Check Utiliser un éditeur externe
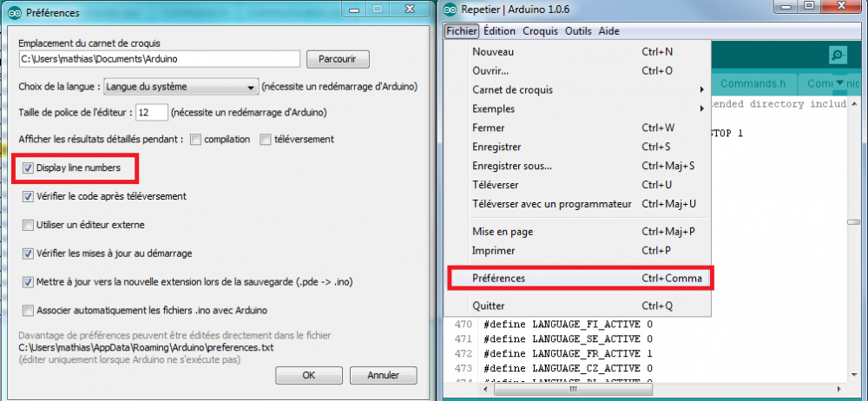Image resolution: width=868 pixels, height=401 pixels. point(28,225)
